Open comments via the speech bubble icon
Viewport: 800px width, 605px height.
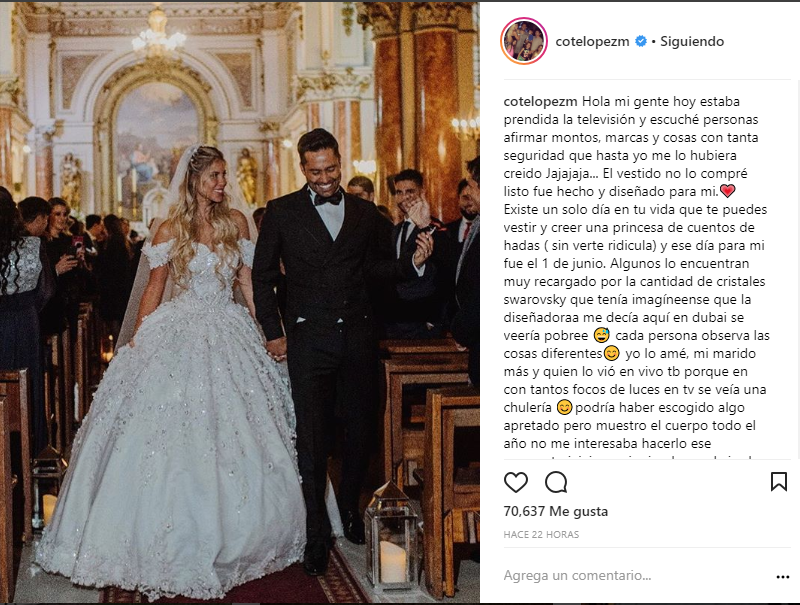click(556, 482)
